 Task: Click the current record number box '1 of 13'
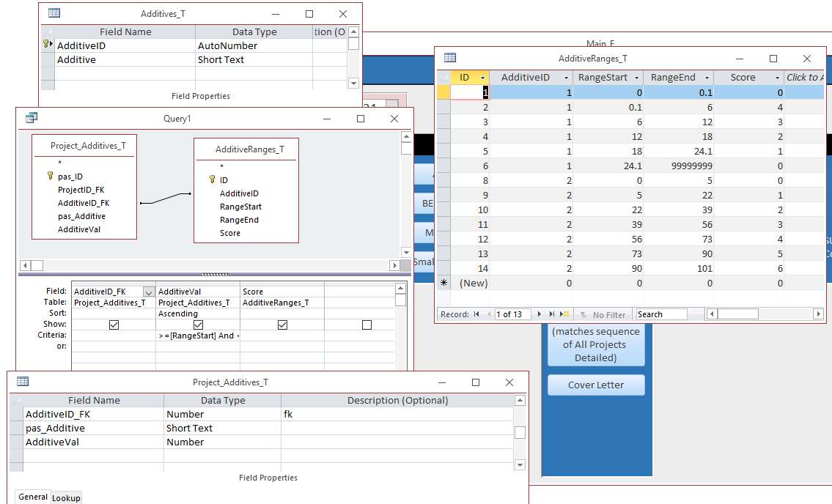coord(513,314)
